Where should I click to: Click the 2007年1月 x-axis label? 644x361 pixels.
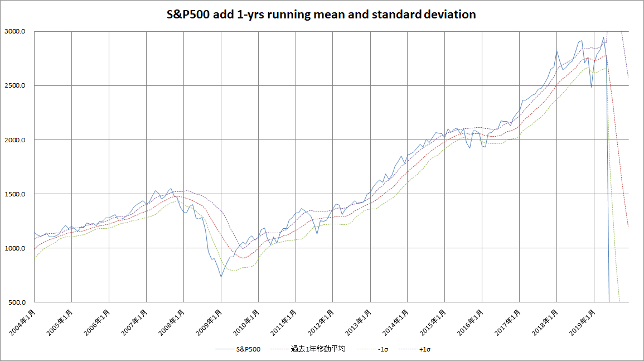point(135,323)
